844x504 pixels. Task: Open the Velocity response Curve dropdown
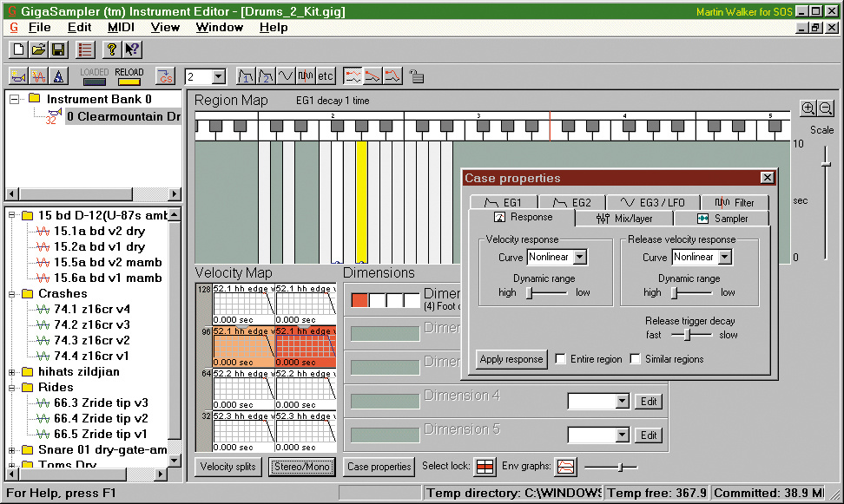(580, 258)
